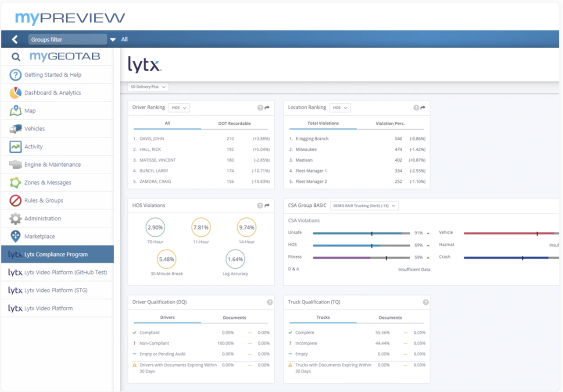Click the back arrow in the blue header
The width and height of the screenshot is (563, 392).
pos(14,39)
